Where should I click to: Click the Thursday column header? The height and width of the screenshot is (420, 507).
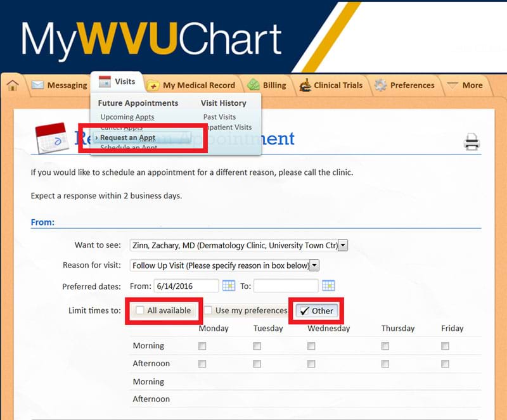point(398,329)
